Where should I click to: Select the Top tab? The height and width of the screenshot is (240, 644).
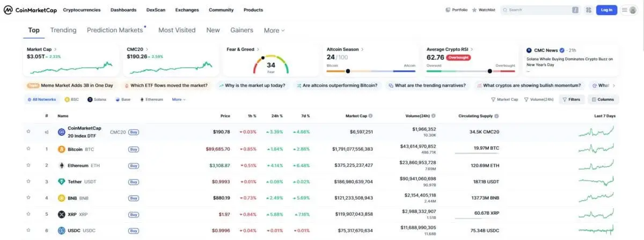(34, 30)
